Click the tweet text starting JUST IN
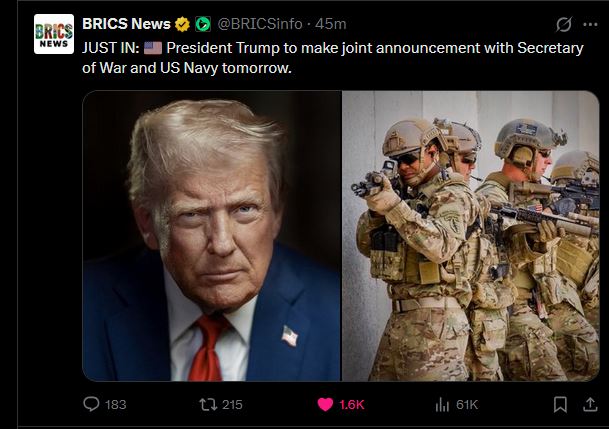Viewport: 609px width, 429px height. [333, 58]
